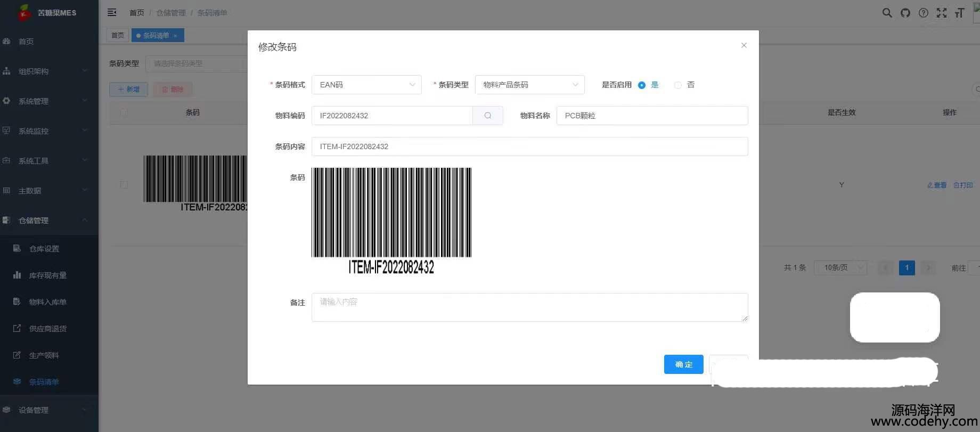Click the 苦糖果MES logo

coord(24,12)
